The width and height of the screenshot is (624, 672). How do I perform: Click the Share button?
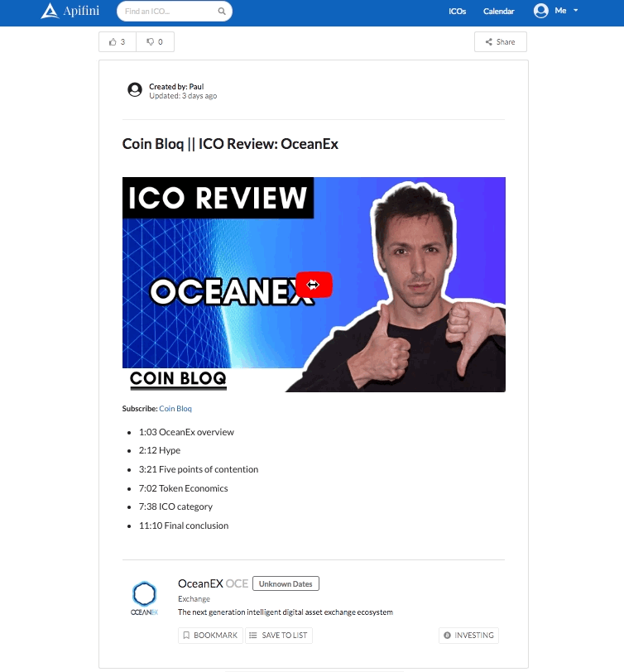point(500,41)
